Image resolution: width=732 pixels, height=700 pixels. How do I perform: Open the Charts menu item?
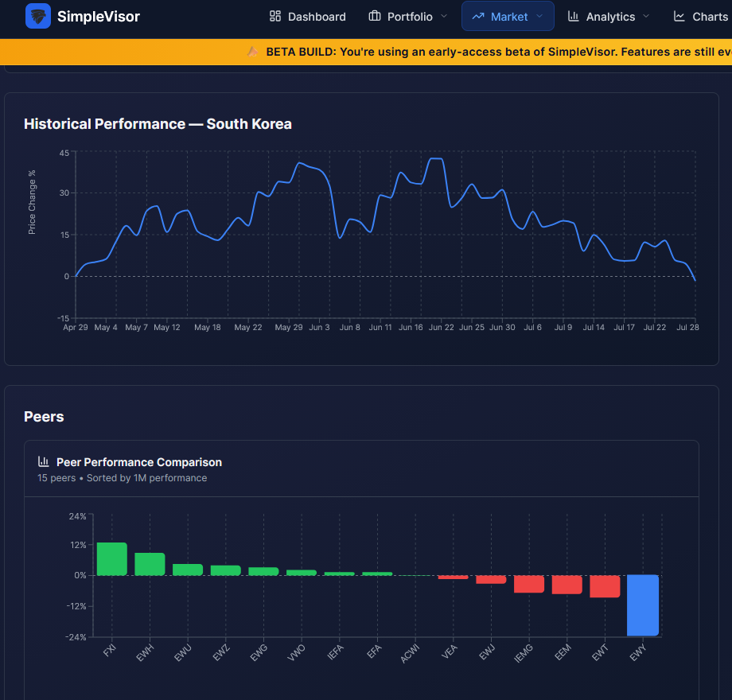(700, 17)
